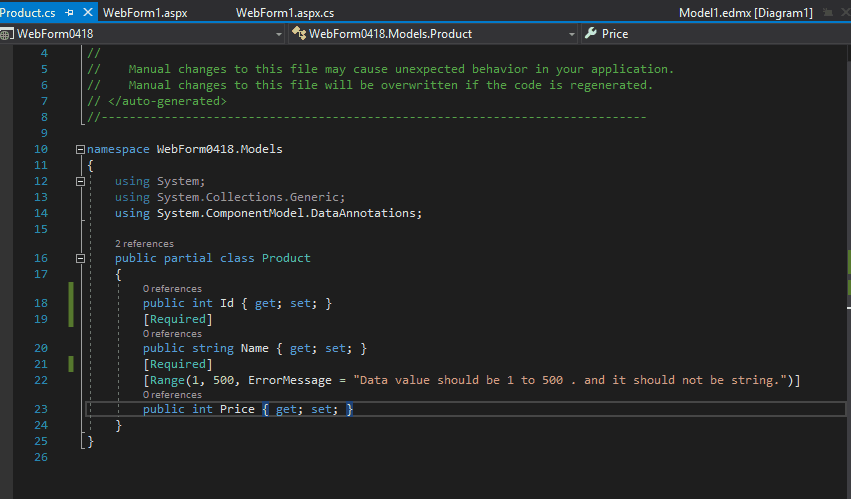Open '0 references' above the Price property
This screenshot has width=851, height=499.
tap(172, 395)
